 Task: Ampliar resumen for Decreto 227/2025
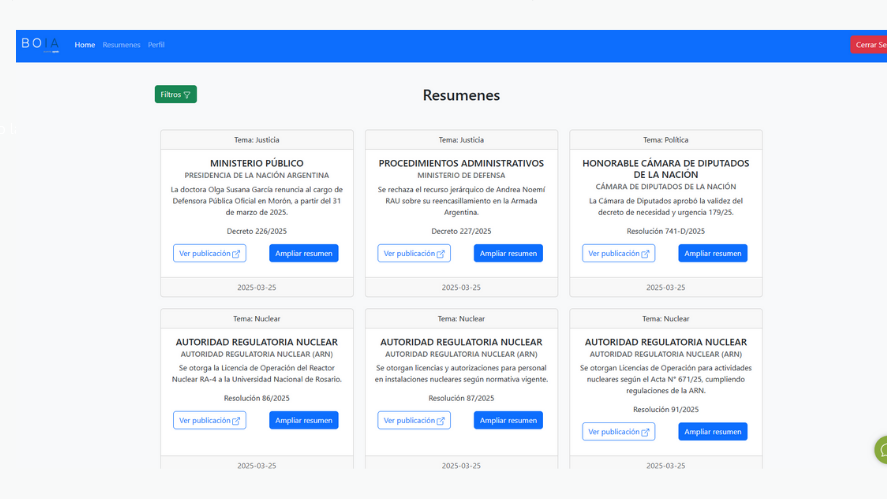(x=508, y=253)
